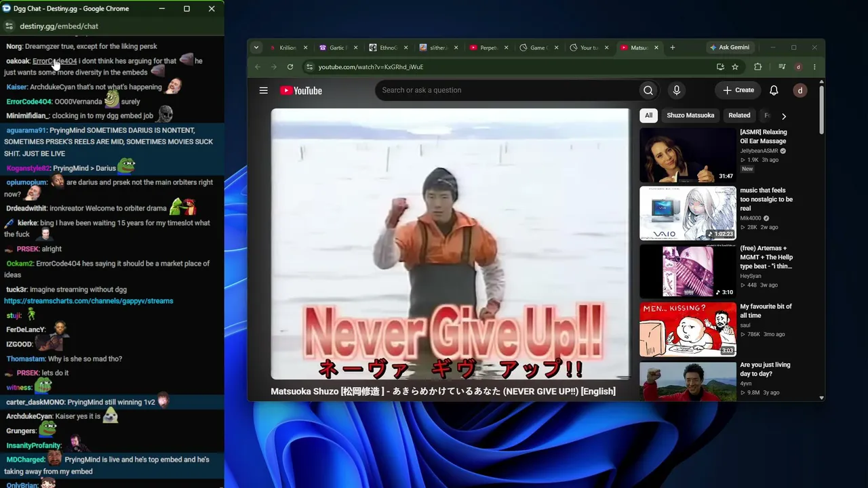The image size is (868, 488).
Task: Open the JellybeanASMR channel name
Action: tap(759, 151)
